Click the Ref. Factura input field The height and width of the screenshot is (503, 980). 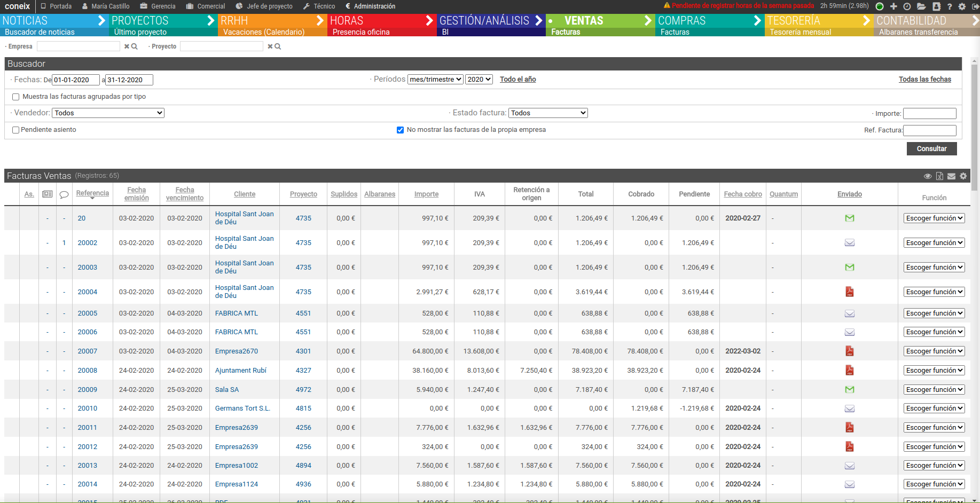pyautogui.click(x=929, y=130)
